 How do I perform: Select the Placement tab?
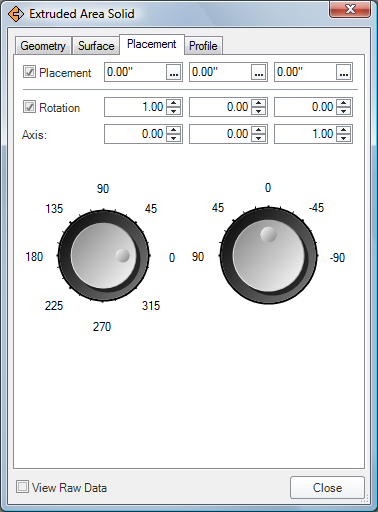point(152,44)
